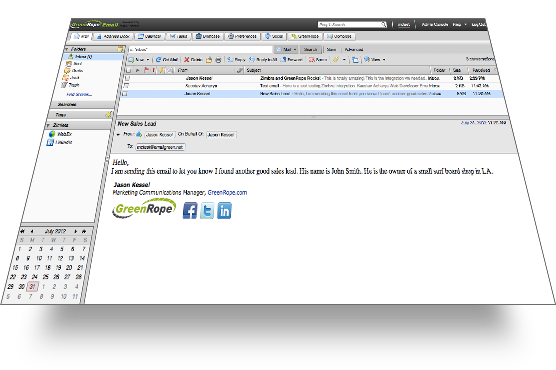This screenshot has height=370, width=556.
Task: Open the LinkedIn zimlet
Action: click(60, 142)
